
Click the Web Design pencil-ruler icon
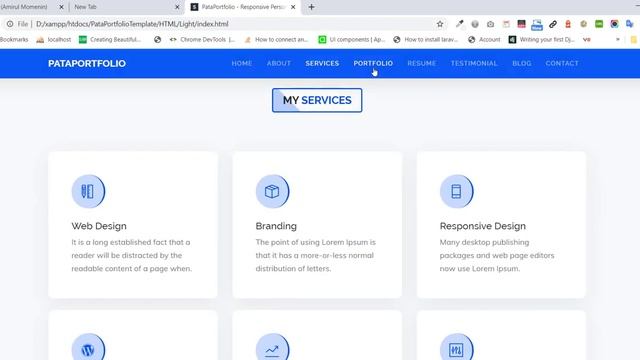[88, 191]
